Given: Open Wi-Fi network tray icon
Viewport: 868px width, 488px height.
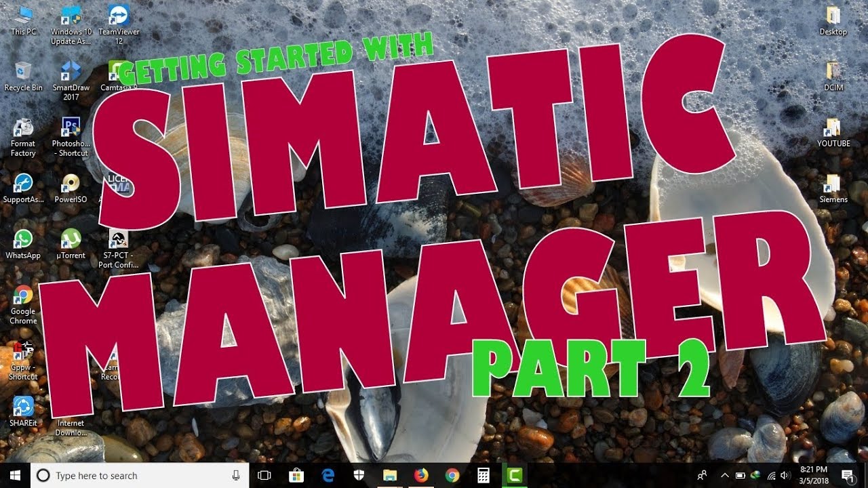Looking at the screenshot, I should pos(772,476).
